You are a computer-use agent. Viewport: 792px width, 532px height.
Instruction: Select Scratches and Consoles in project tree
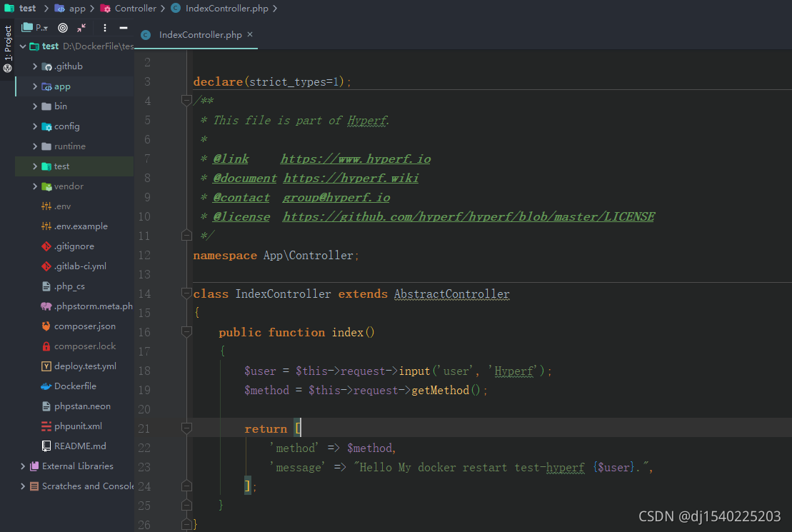(x=79, y=486)
